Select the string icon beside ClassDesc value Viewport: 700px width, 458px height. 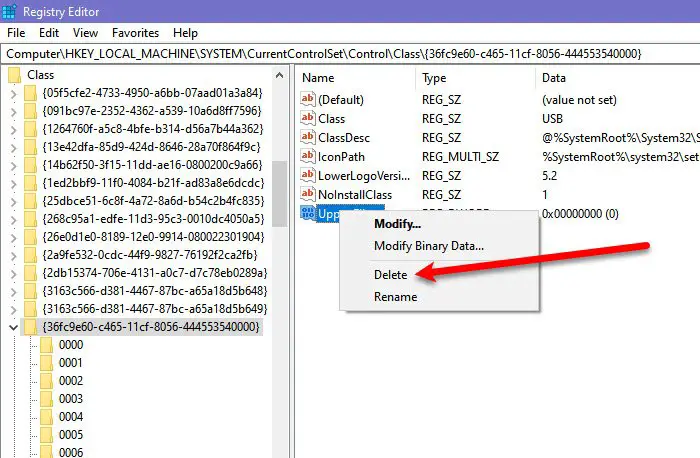pos(308,137)
